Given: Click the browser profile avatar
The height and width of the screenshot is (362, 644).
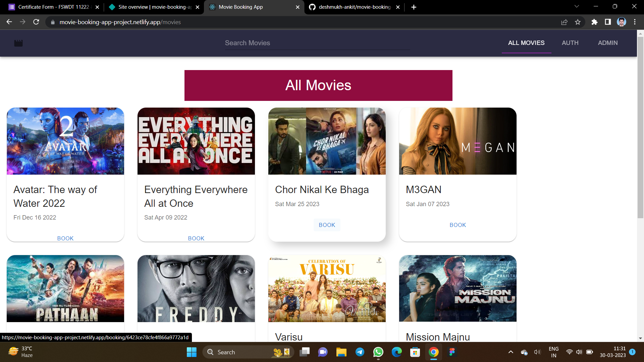Looking at the screenshot, I should point(622,22).
